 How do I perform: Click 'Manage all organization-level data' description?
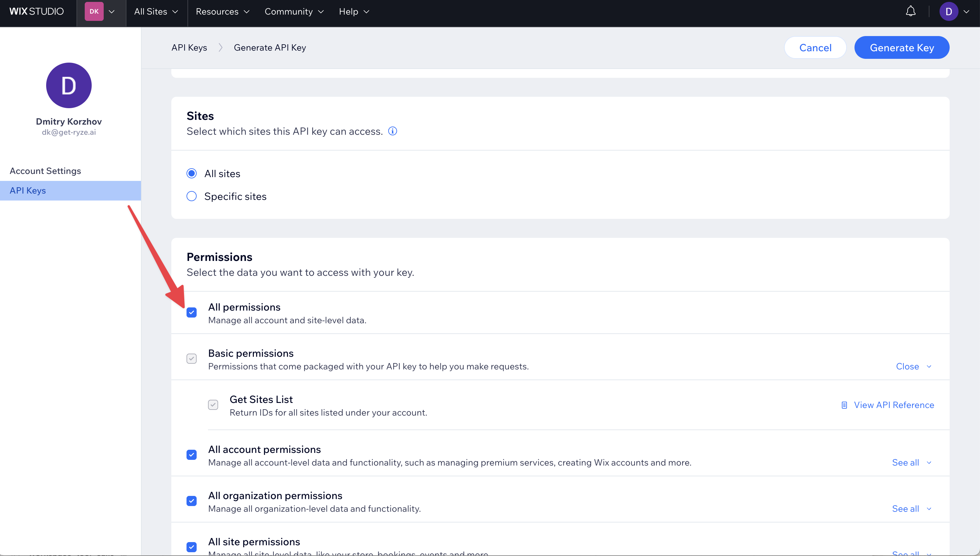(315, 509)
